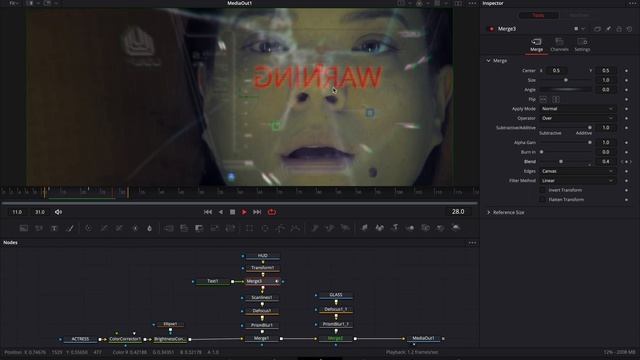Switch to the Inspector Tools tab
640x360 pixels.
pyautogui.click(x=538, y=15)
